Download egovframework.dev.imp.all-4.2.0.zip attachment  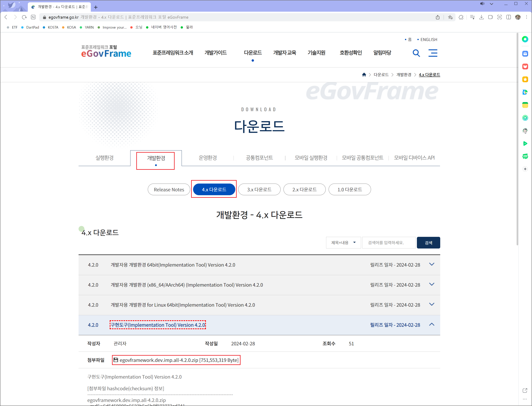[179, 360]
